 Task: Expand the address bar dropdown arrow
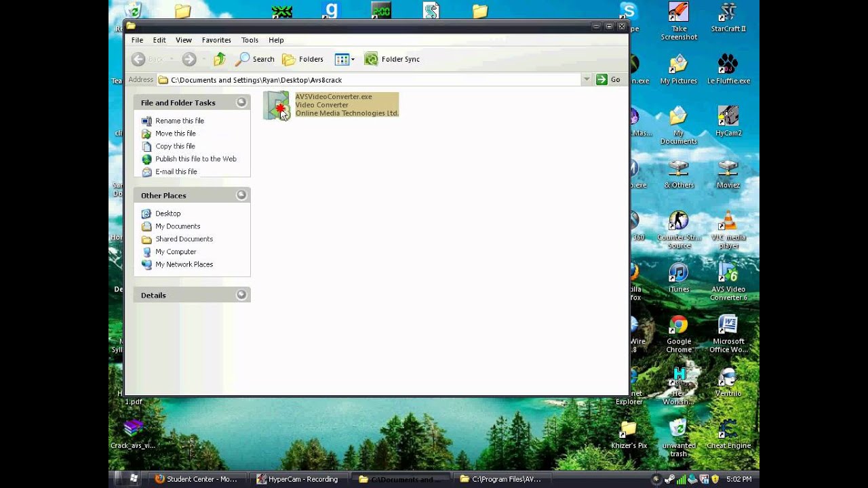pyautogui.click(x=587, y=80)
